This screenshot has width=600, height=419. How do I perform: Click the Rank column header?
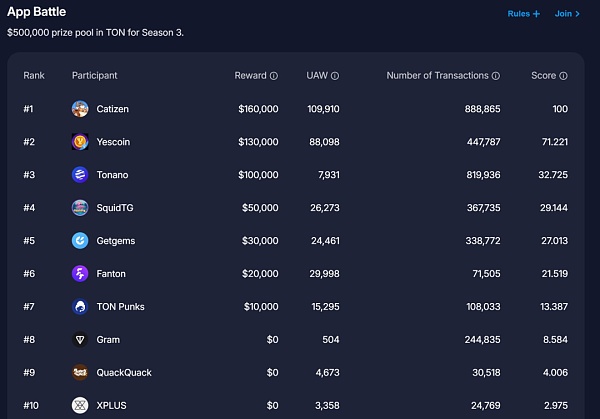pos(34,75)
